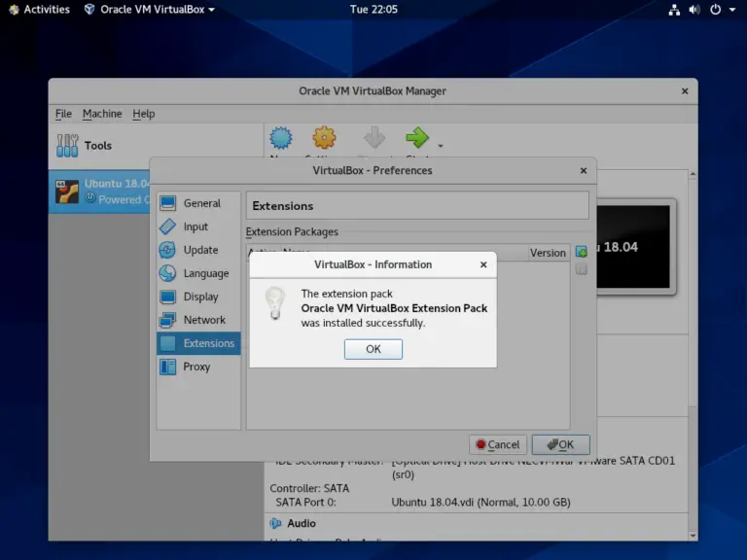Open the Activities overview

40,9
